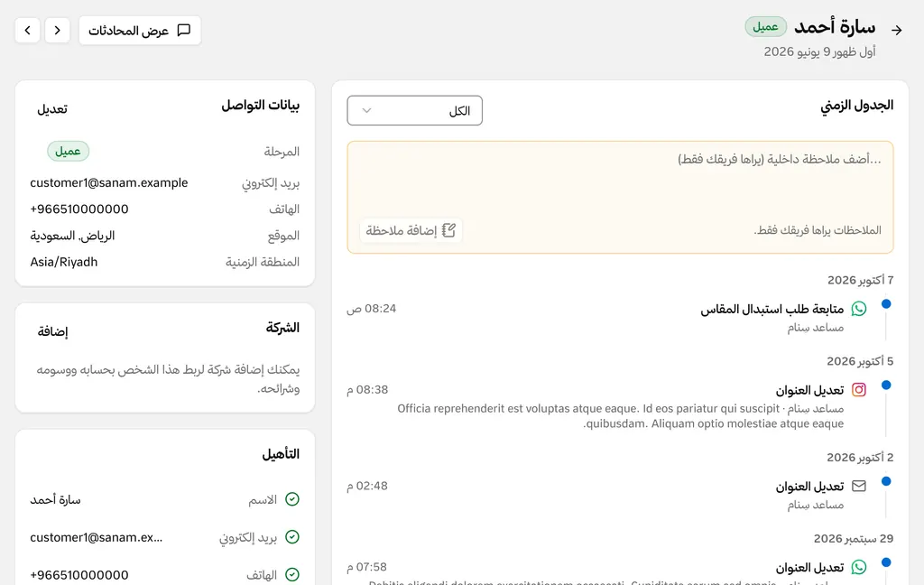Image resolution: width=924 pixels, height=585 pixels.
Task: Open تعديل العنوان entry at 08:38 م
Action: [809, 390]
